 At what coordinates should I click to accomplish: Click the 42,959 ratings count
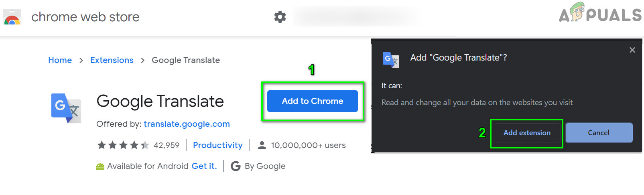167,145
